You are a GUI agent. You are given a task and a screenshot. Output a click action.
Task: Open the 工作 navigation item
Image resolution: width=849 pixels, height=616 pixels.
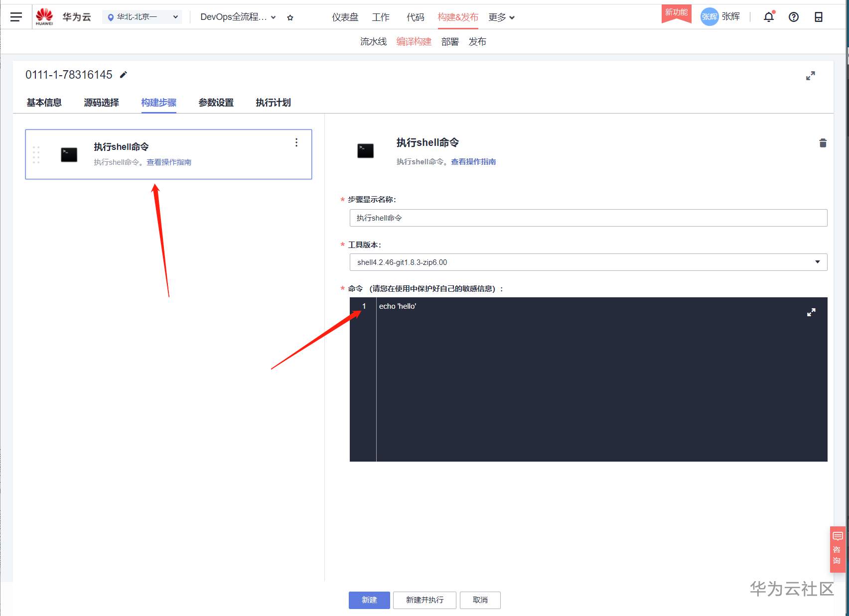coord(381,17)
